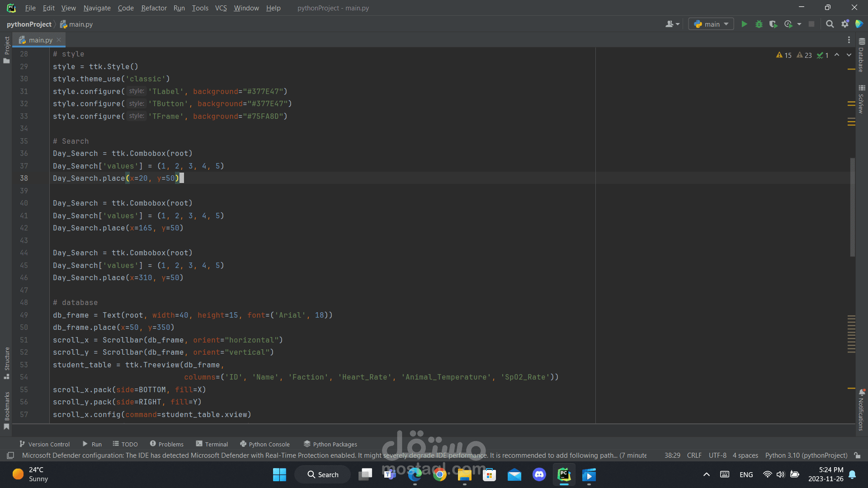This screenshot has height=488, width=868.
Task: Toggle the read-only lock icon in status bar
Action: pyautogui.click(x=857, y=455)
